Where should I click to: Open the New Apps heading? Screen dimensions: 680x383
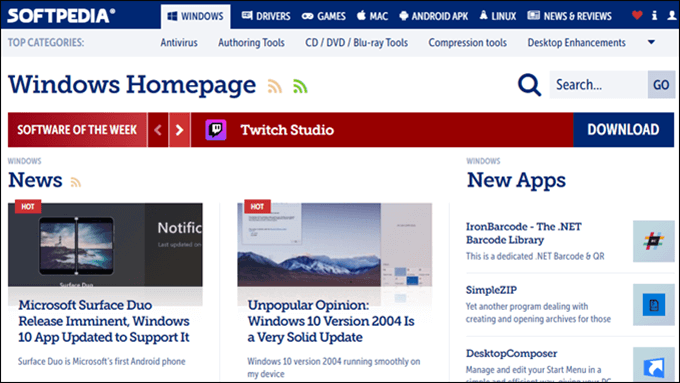point(516,180)
